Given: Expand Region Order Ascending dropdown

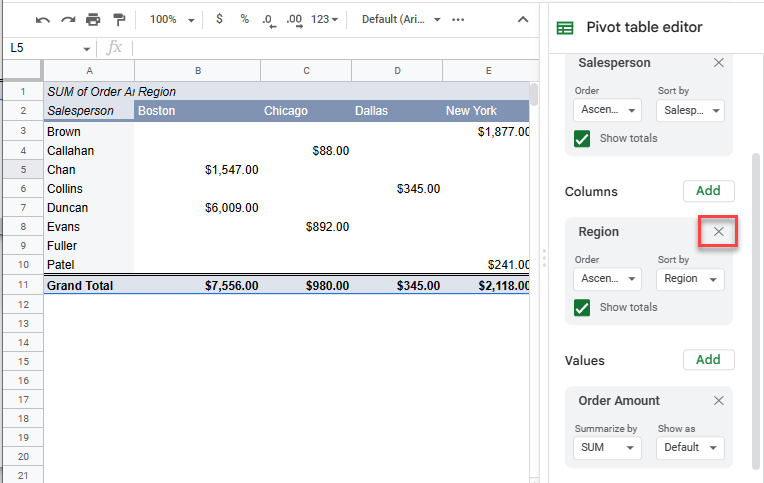Looking at the screenshot, I should [607, 279].
